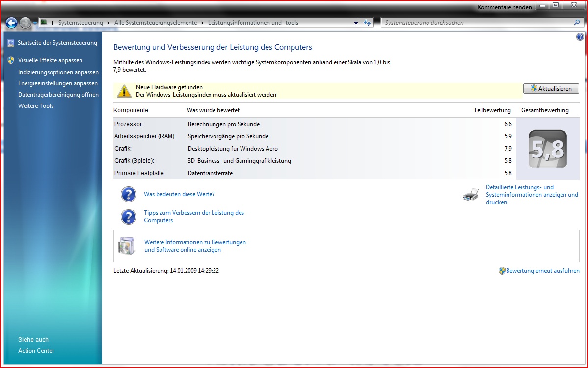Screen dimensions: 588x368
Task: Click the magnifier search icon
Action: coord(577,23)
